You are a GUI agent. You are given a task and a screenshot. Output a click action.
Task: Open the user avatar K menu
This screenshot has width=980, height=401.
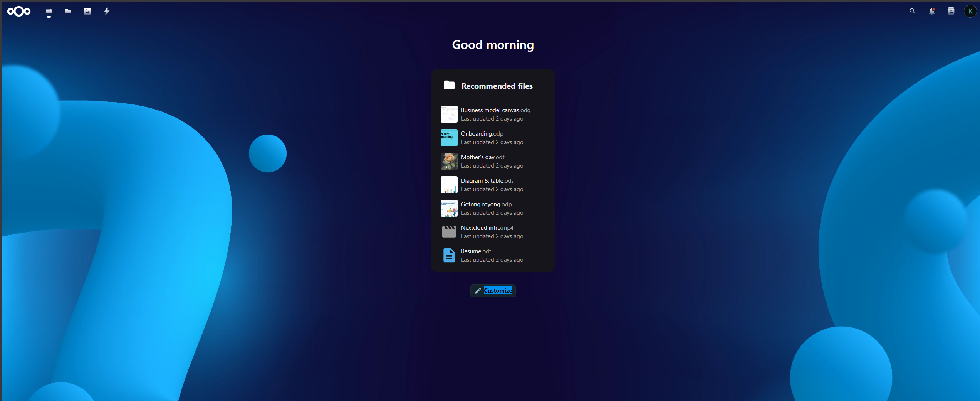pyautogui.click(x=970, y=11)
